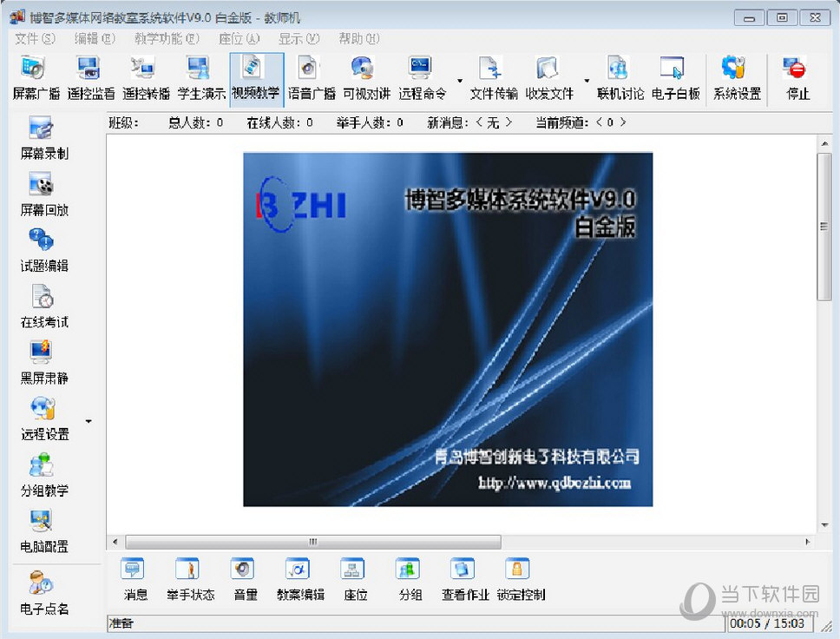Minimize the teacher window
840x639 pixels.
coord(749,17)
